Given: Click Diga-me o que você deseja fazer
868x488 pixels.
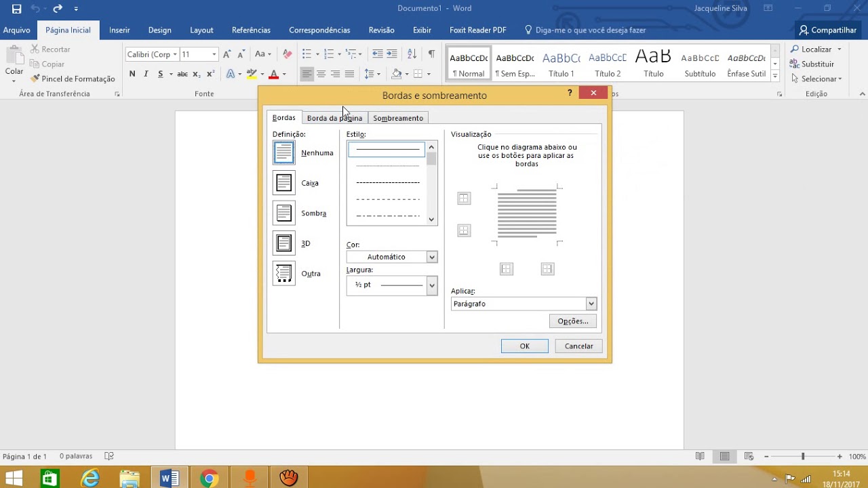Looking at the screenshot, I should [585, 30].
